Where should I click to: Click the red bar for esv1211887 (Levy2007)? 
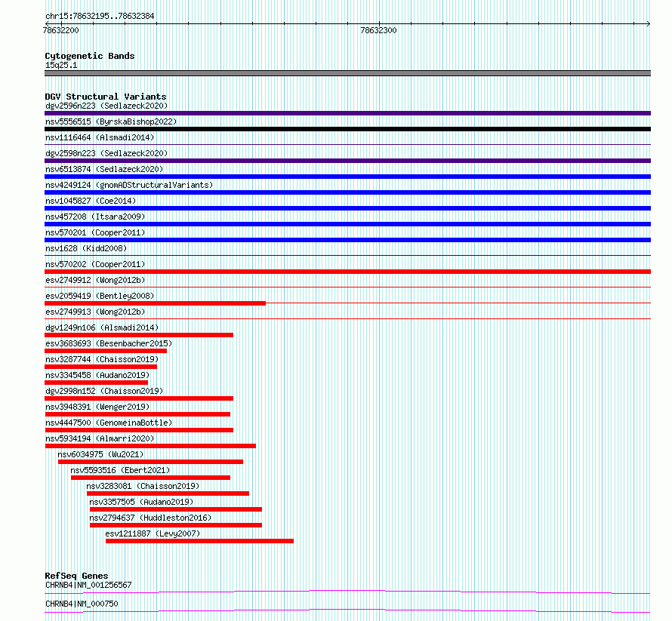(200, 541)
